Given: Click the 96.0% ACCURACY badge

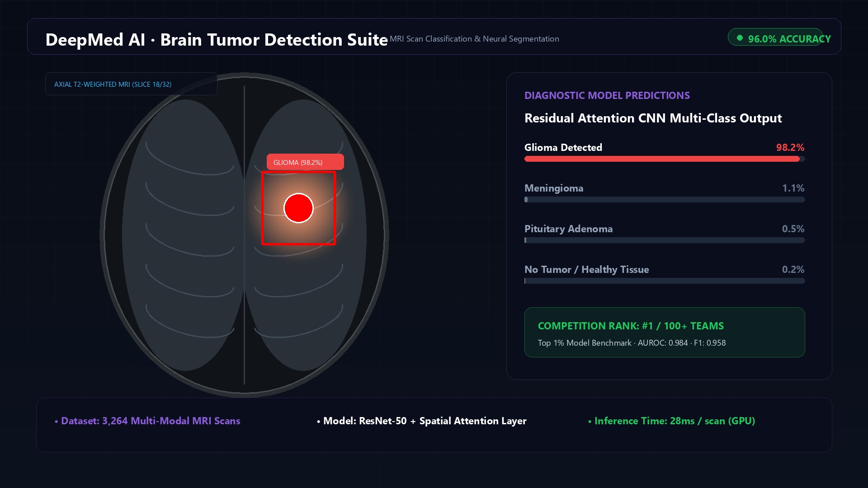Looking at the screenshot, I should (775, 37).
